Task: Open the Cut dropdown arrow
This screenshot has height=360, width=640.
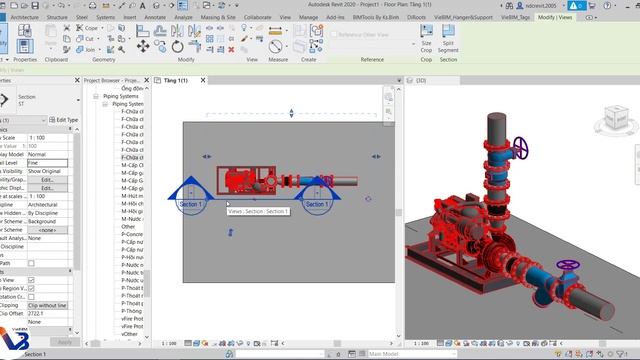Action: [x=98, y=39]
